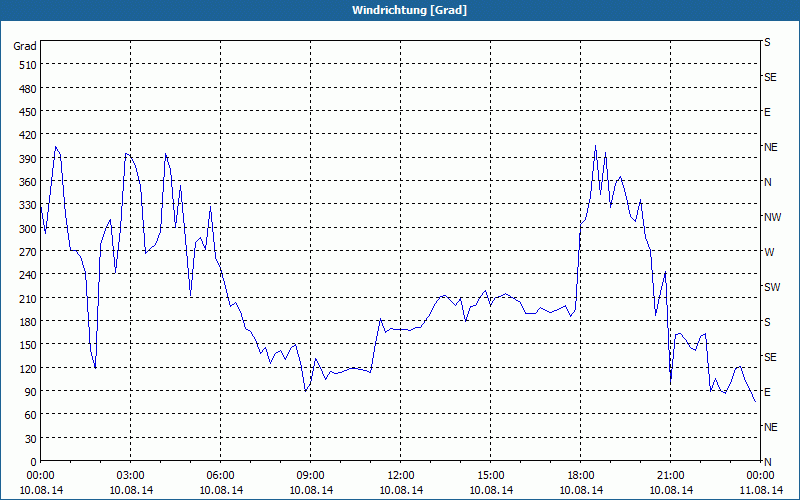Select the 150 y-axis label
The width and height of the screenshot is (800, 500).
(28, 345)
